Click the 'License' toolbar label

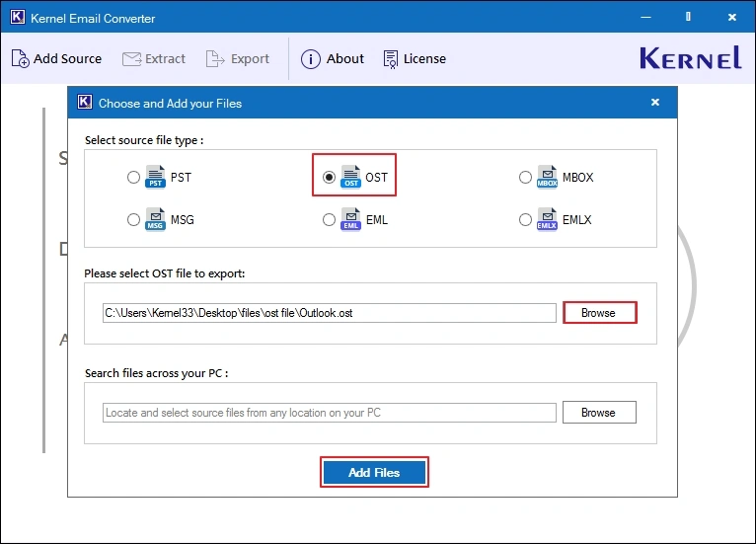[x=424, y=59]
